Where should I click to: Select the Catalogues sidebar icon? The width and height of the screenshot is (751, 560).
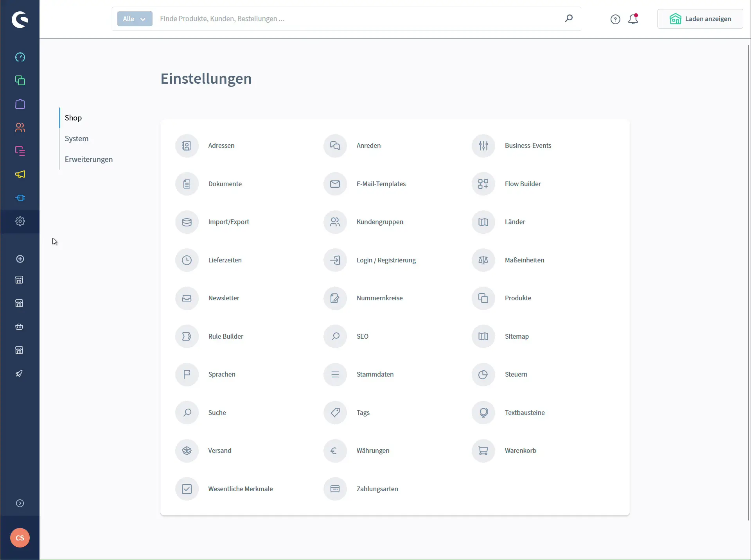pyautogui.click(x=20, y=80)
